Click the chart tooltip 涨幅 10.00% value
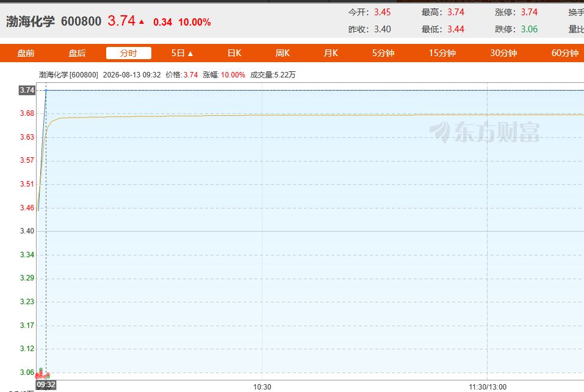 233,75
